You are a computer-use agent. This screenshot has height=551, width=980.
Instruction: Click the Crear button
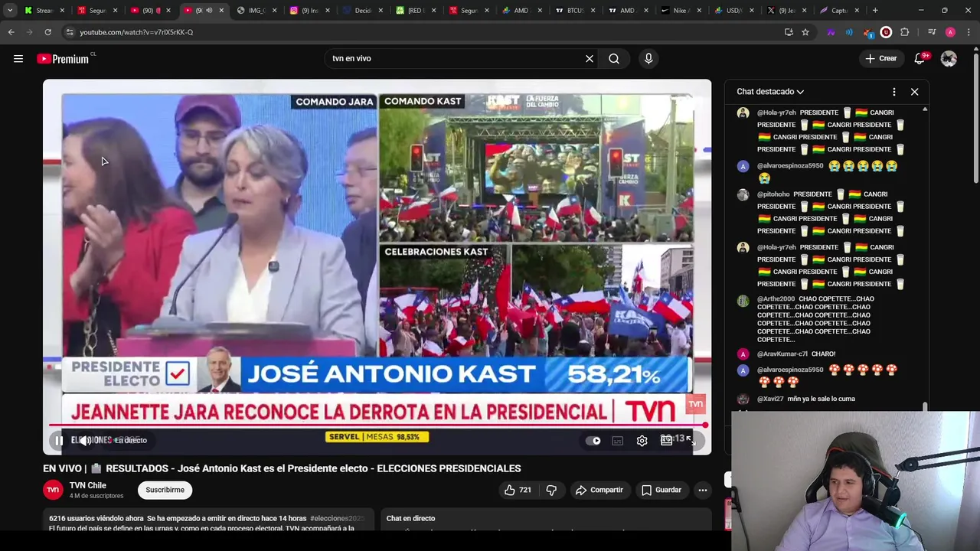point(880,58)
